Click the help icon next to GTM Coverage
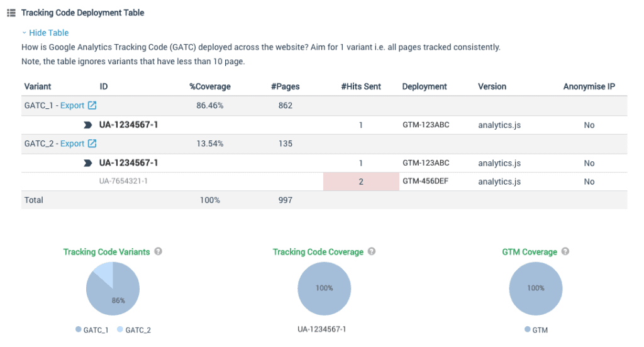Viewport: 644px width, 347px height. [565, 251]
